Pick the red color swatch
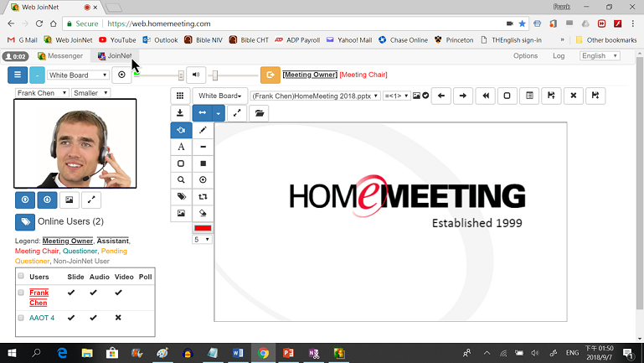The height and width of the screenshot is (363, 644). pos(203,228)
